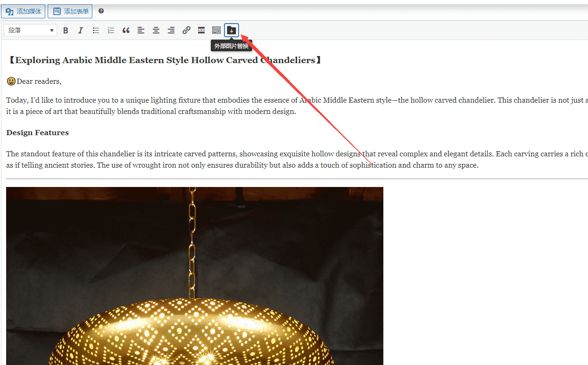Align text to the left

(141, 30)
